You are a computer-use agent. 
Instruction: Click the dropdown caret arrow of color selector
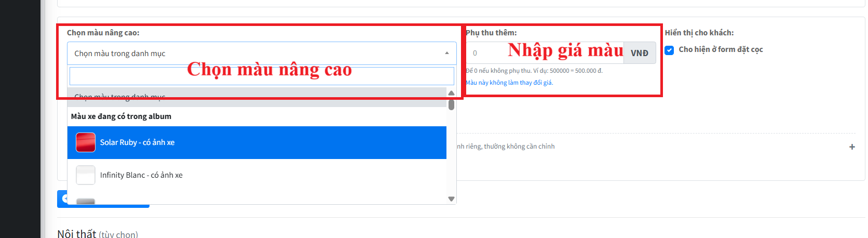(447, 53)
